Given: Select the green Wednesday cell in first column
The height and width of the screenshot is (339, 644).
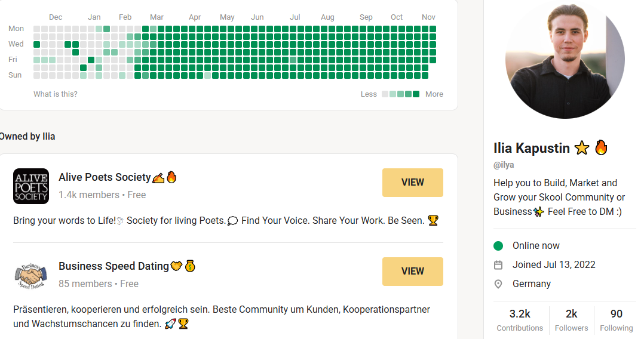Looking at the screenshot, I should tap(37, 44).
